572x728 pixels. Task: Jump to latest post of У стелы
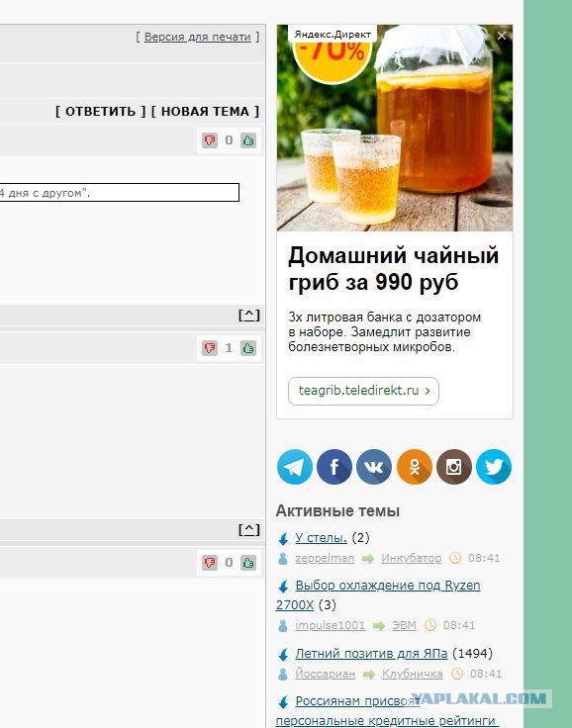tap(283, 538)
